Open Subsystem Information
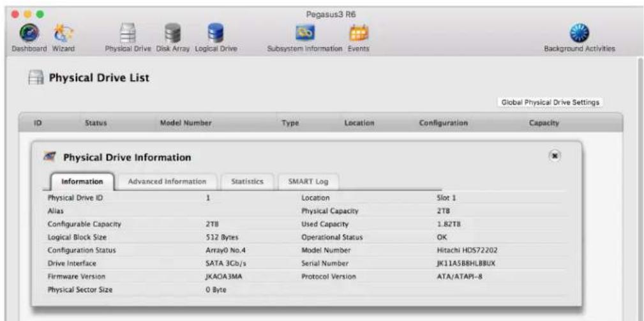The width and height of the screenshot is (644, 321). point(304,38)
